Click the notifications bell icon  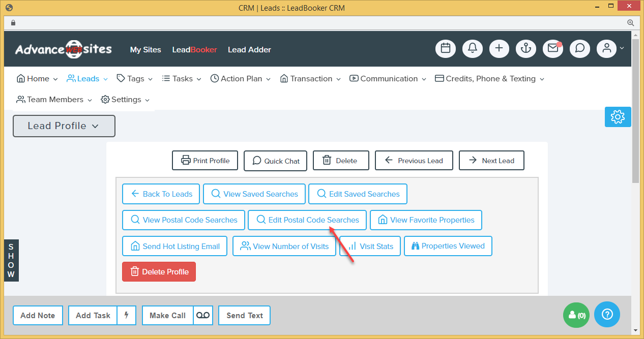point(472,49)
